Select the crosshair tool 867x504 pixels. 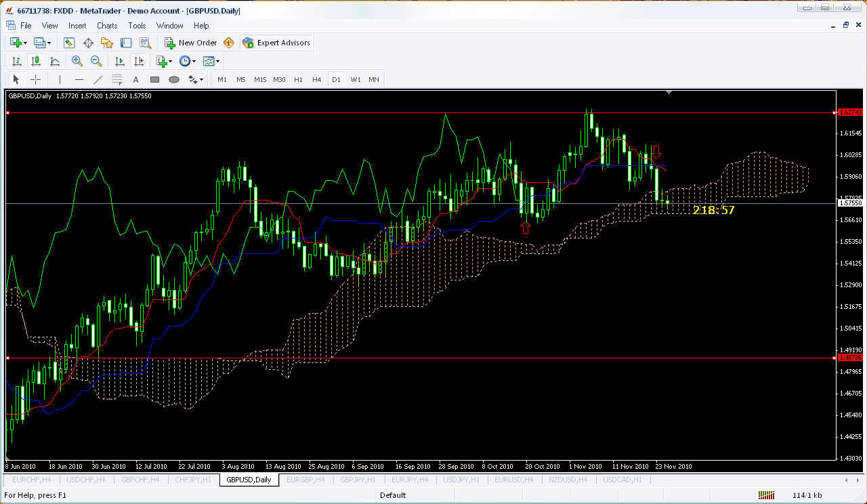point(36,79)
